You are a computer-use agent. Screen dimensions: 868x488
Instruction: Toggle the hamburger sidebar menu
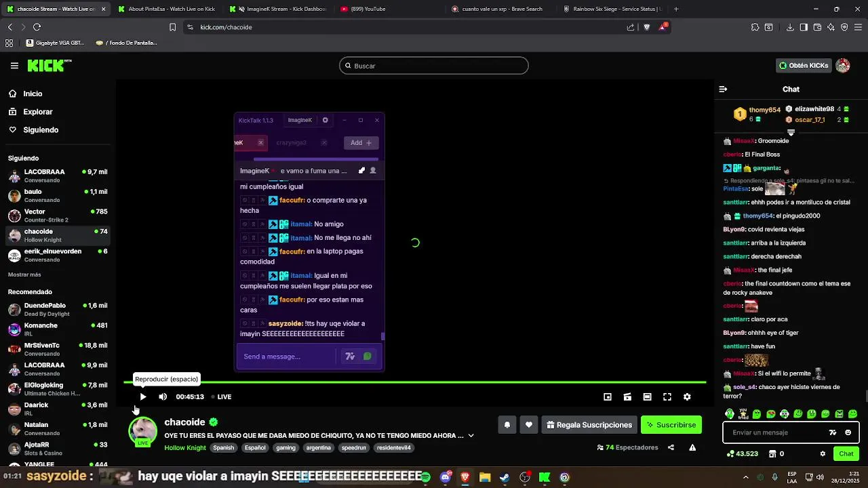14,66
